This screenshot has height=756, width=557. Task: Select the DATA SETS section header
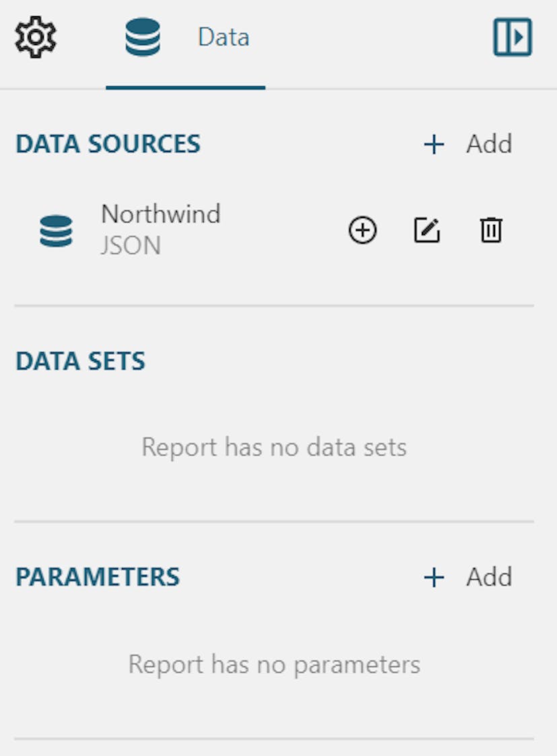point(80,361)
